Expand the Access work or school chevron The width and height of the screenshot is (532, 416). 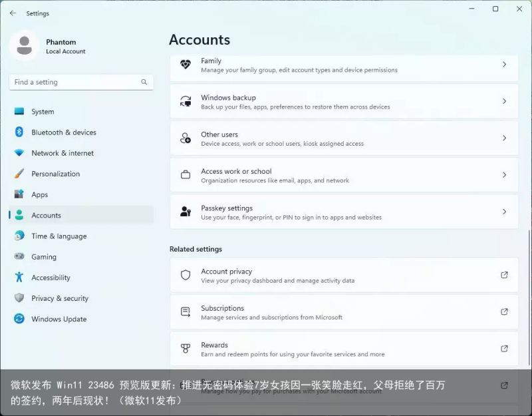[x=505, y=175]
